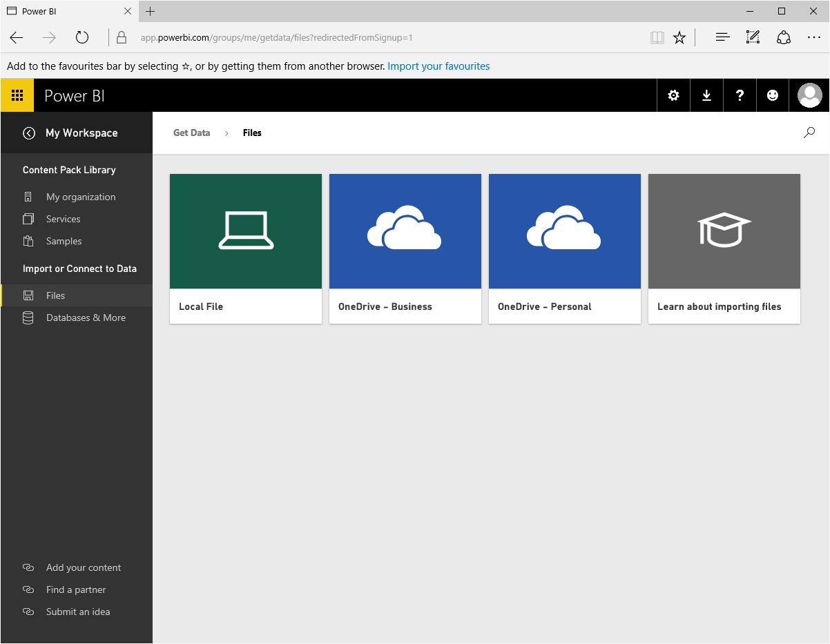This screenshot has height=644, width=830.
Task: Open the user profile avatar
Action: pyautogui.click(x=809, y=95)
